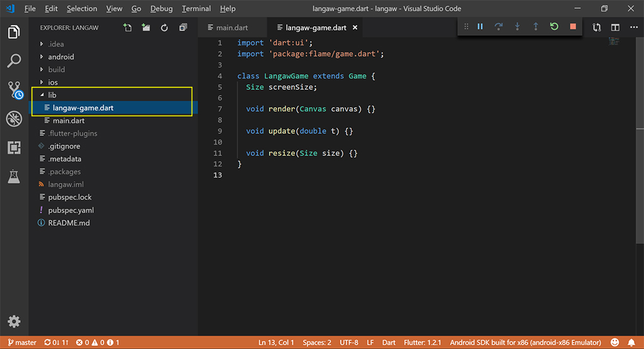The height and width of the screenshot is (349, 644).
Task: Restart debugging with the green arrow
Action: tap(554, 26)
